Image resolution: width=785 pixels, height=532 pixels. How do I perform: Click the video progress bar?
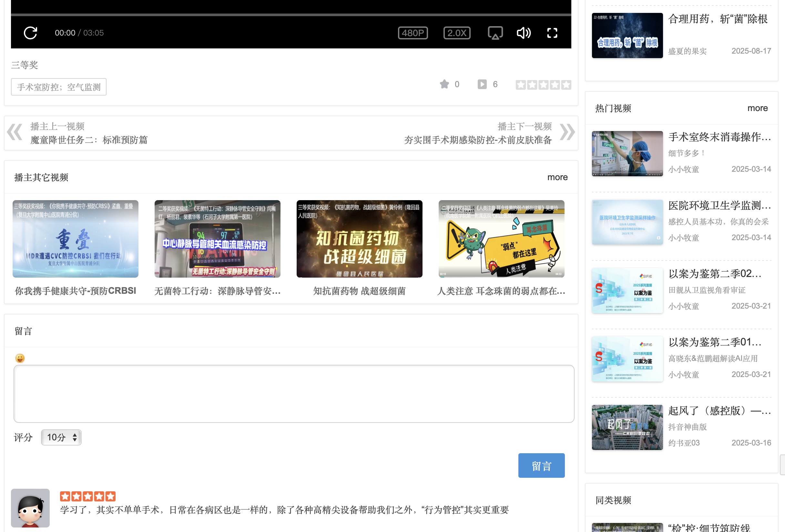click(291, 15)
